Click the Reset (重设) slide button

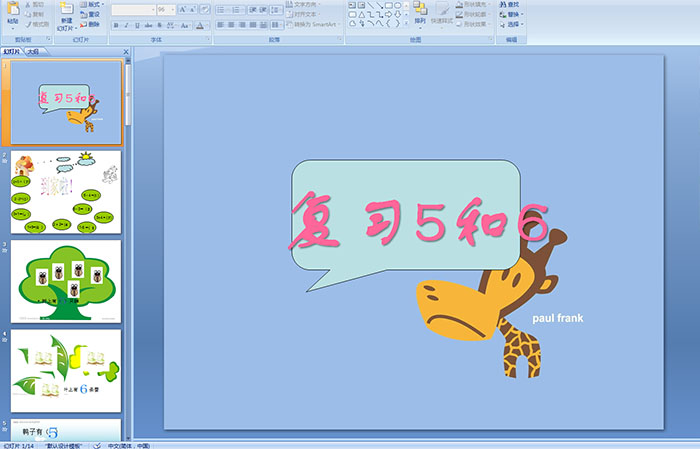click(x=90, y=14)
